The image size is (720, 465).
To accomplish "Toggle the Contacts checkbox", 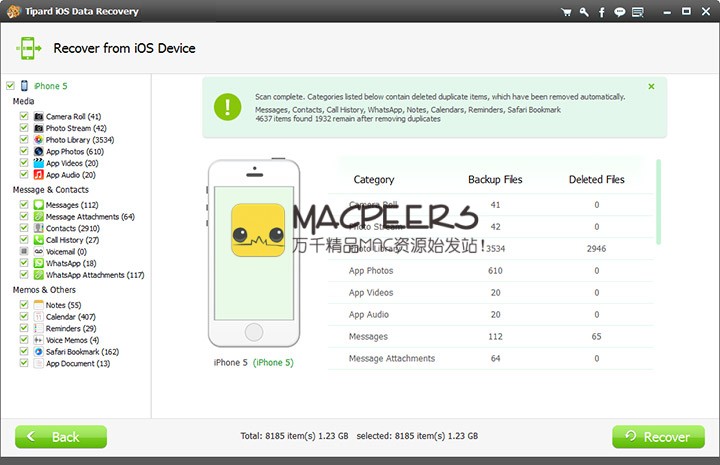I will (x=24, y=228).
